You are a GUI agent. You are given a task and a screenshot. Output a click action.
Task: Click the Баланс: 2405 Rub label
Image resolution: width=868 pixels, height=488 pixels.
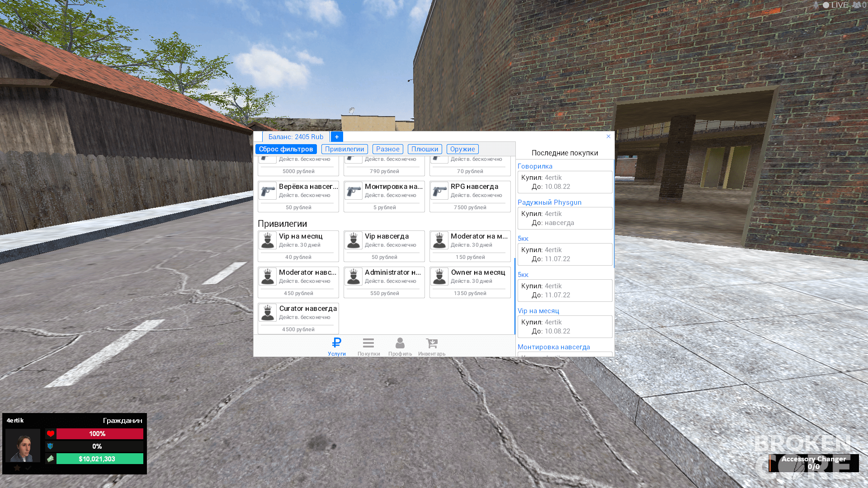click(296, 137)
